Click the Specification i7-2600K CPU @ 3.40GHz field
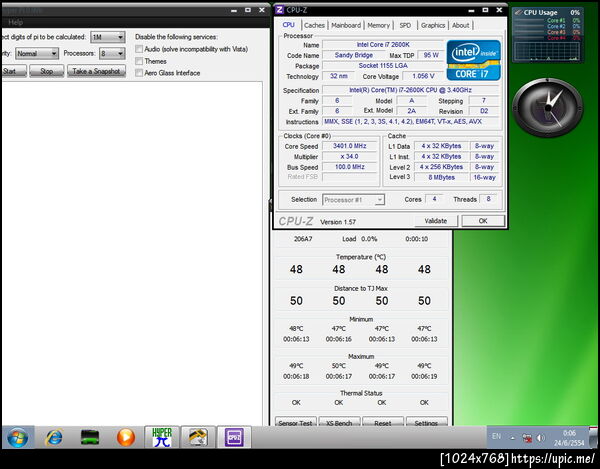This screenshot has width=600, height=469. 411,90
